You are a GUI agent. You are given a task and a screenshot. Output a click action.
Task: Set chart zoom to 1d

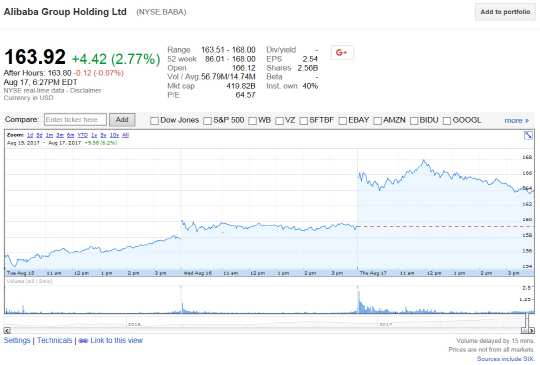(x=30, y=135)
